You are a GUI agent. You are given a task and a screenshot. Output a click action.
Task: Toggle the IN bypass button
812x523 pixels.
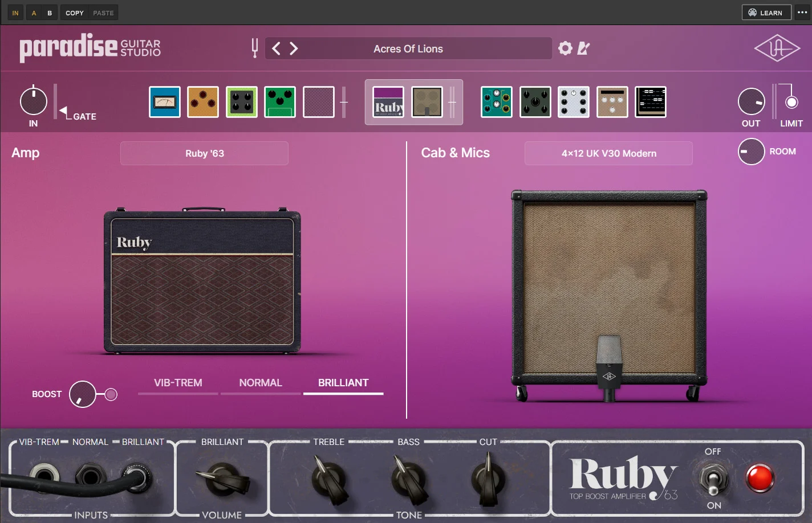click(x=15, y=13)
